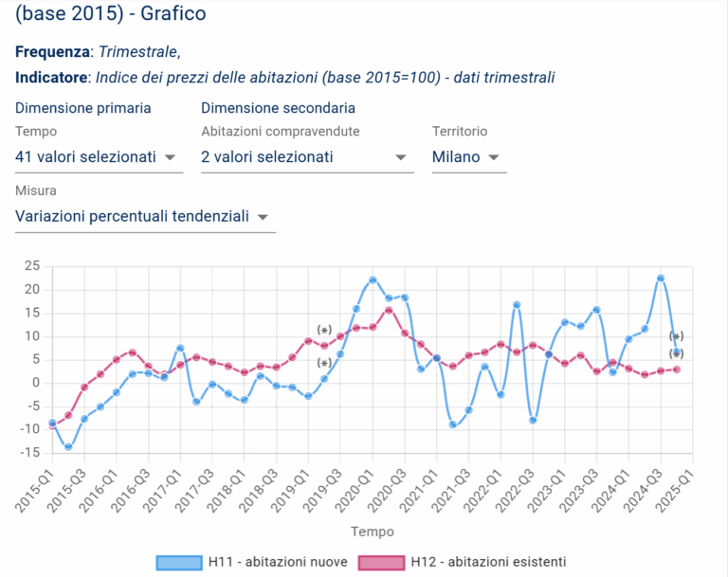Select blue line peak point at 2024-Q3
The image size is (728, 577).
pos(661,279)
